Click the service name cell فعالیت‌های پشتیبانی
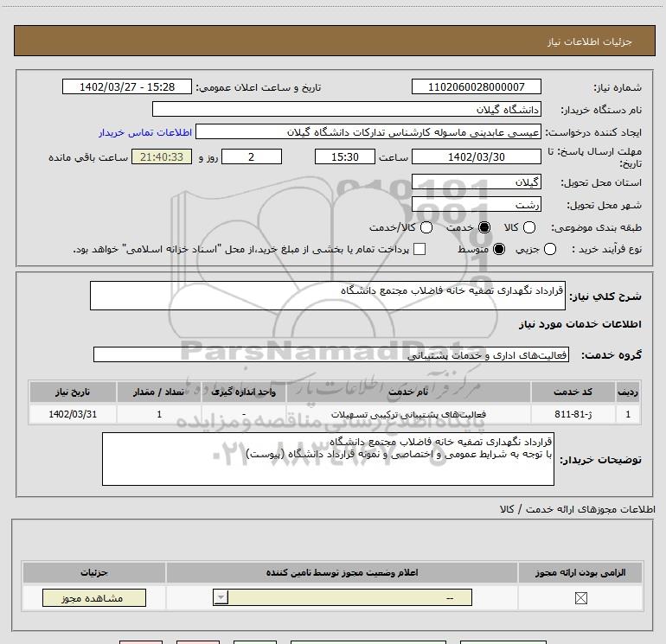Image resolution: width=666 pixels, height=644 pixels. click(x=408, y=414)
